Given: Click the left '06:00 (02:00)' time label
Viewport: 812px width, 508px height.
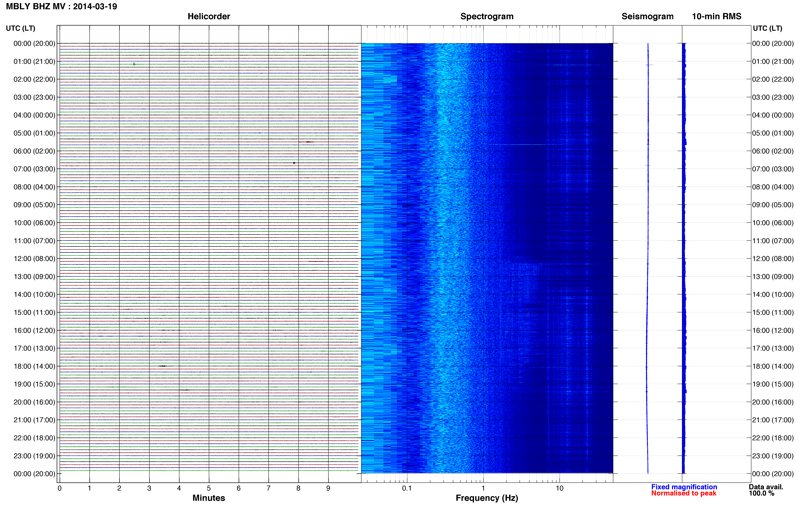Looking at the screenshot, I should click(34, 151).
